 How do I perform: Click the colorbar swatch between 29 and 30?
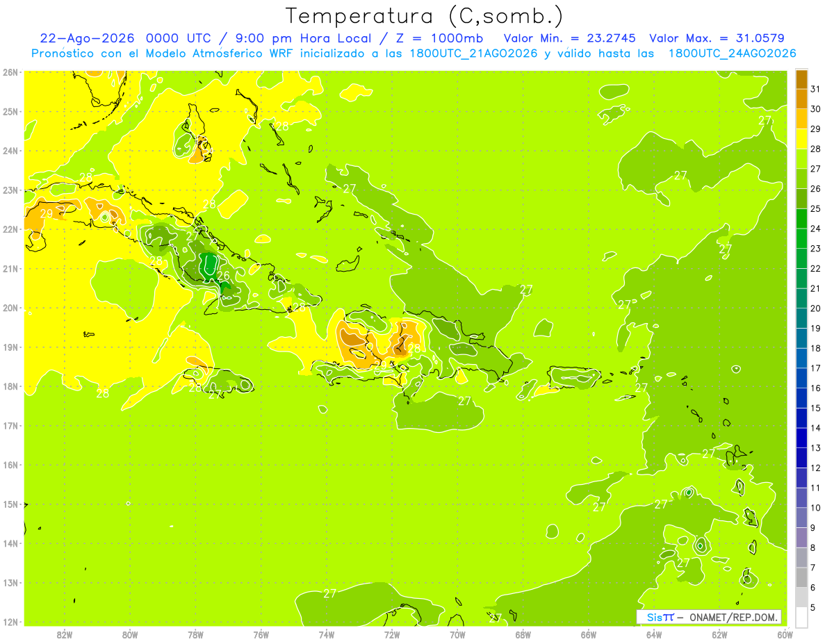point(801,119)
